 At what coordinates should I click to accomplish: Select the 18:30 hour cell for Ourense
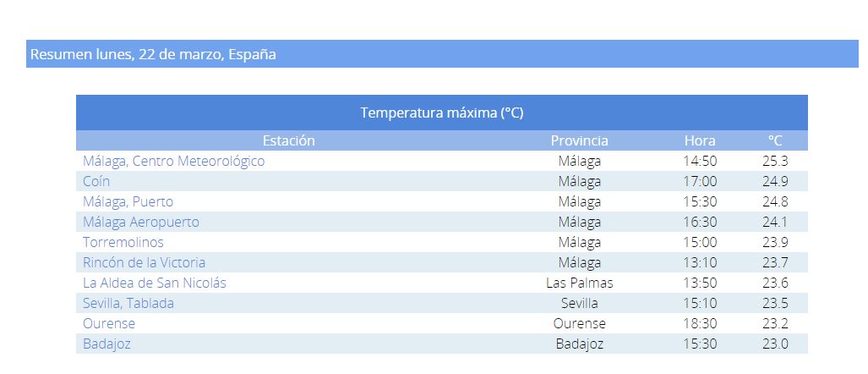[x=700, y=323]
